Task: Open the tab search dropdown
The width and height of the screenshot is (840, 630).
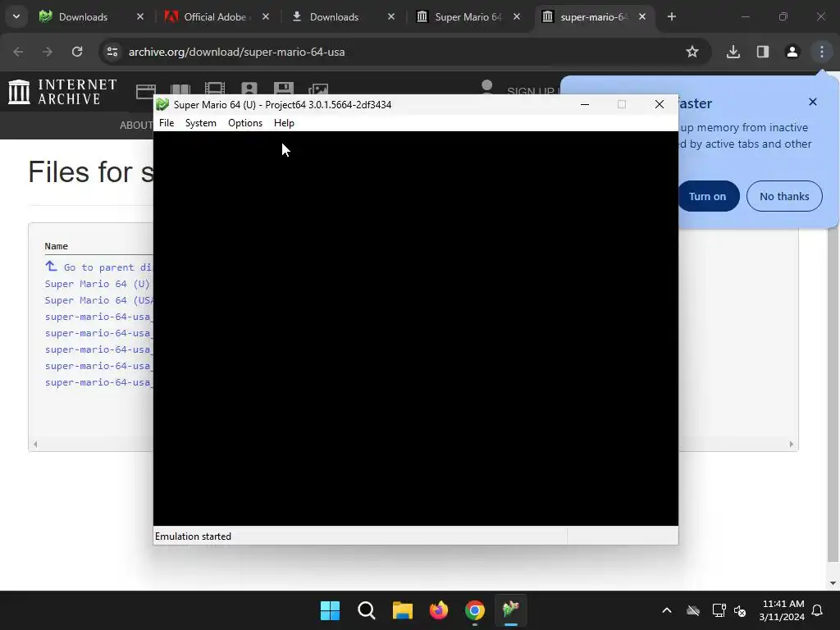Action: [x=16, y=16]
